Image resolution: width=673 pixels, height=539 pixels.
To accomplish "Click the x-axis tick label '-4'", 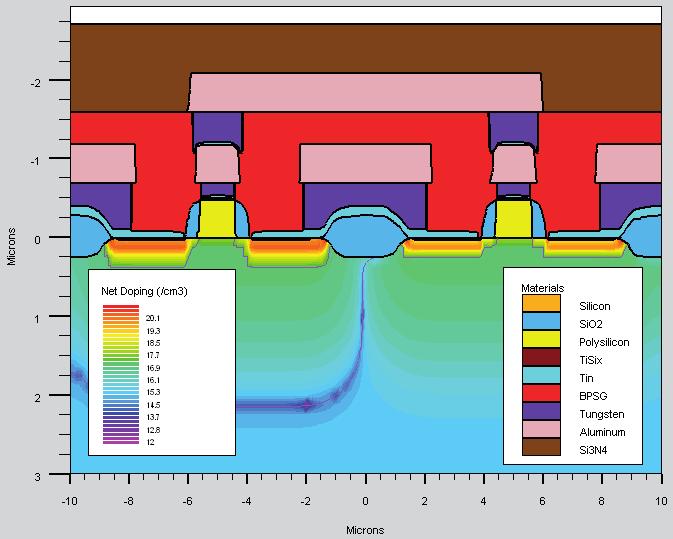I will [246, 501].
